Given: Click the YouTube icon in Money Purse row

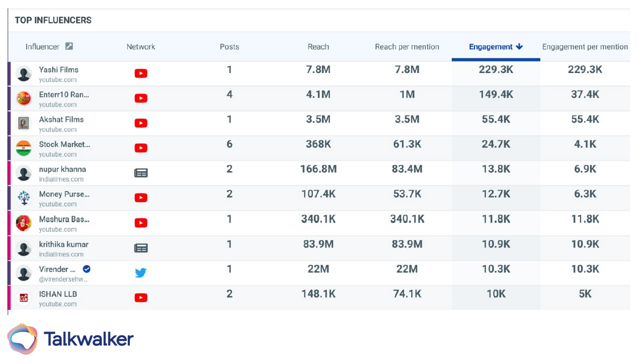Looking at the screenshot, I should point(140,198).
